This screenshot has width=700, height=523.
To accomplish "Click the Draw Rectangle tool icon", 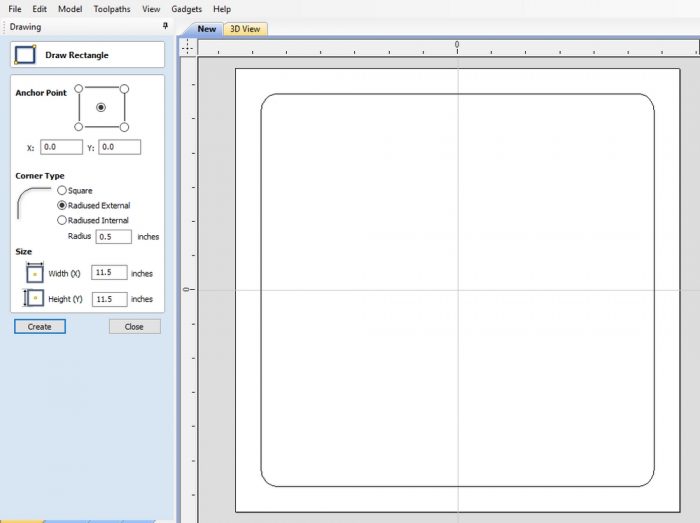I will 26,55.
